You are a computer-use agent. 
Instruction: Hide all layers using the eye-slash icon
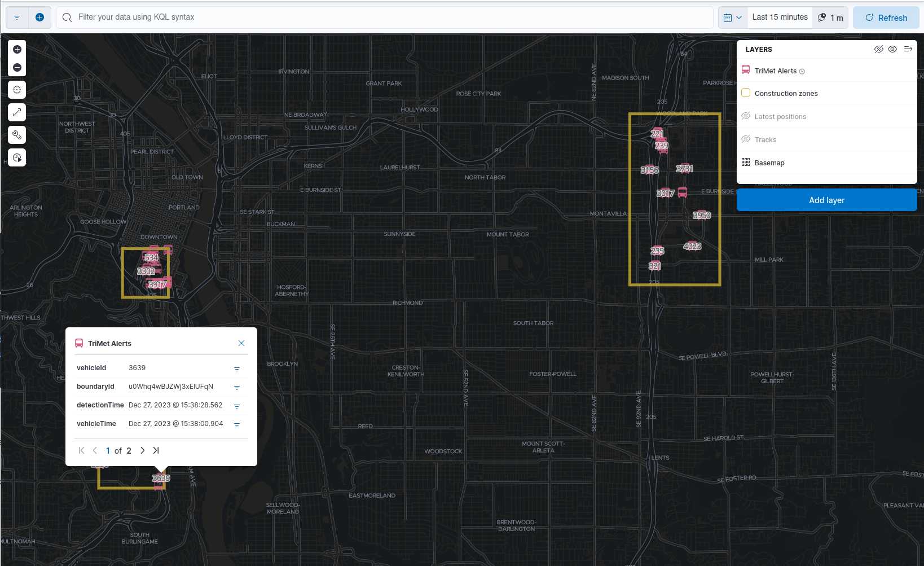click(x=878, y=49)
